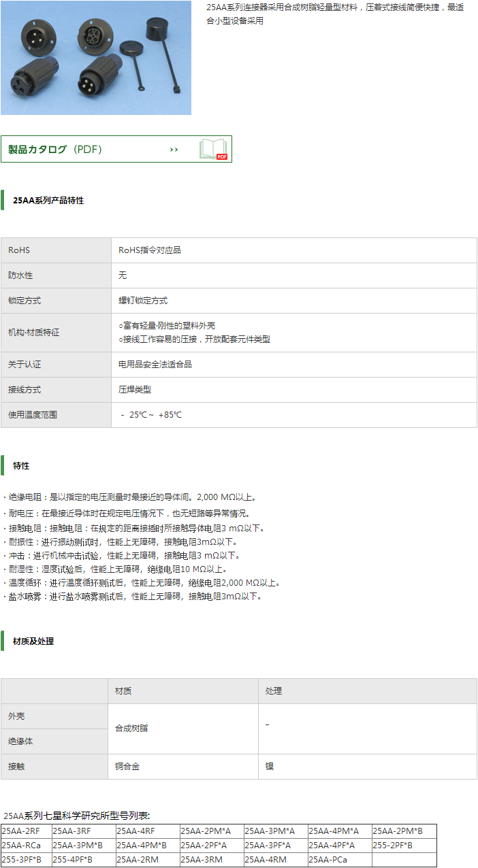The width and height of the screenshot is (478, 868).
Task: Click the 耐电压 specification line
Action: click(128, 514)
